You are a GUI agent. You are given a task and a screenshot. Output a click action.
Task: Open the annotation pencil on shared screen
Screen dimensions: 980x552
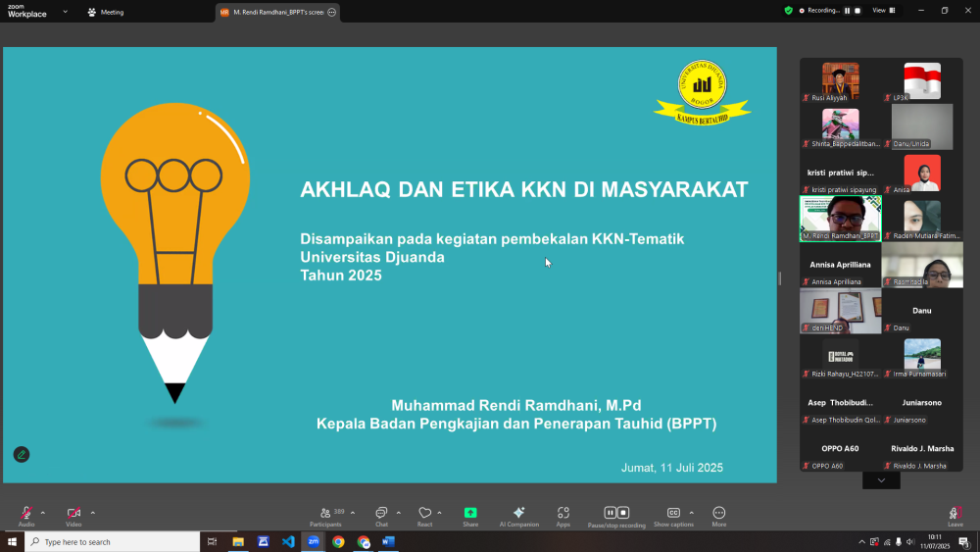[22, 455]
